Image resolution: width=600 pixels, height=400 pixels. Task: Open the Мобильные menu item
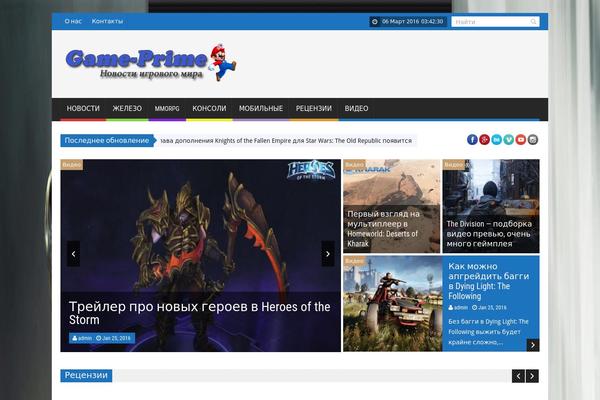[x=261, y=108]
